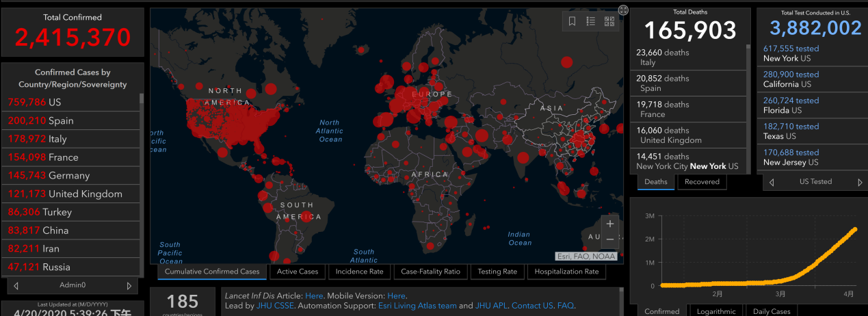The height and width of the screenshot is (316, 868).
Task: Go to previous Admin level with left arrow
Action: pyautogui.click(x=16, y=285)
